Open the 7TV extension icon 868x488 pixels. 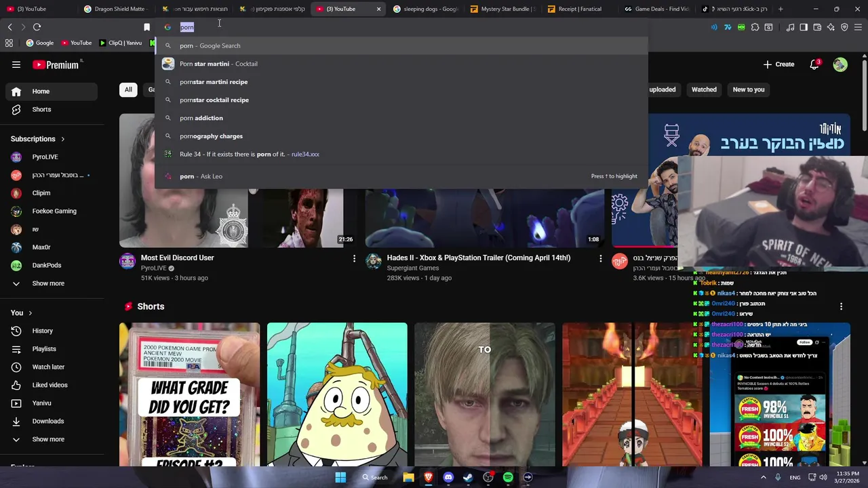(x=728, y=27)
